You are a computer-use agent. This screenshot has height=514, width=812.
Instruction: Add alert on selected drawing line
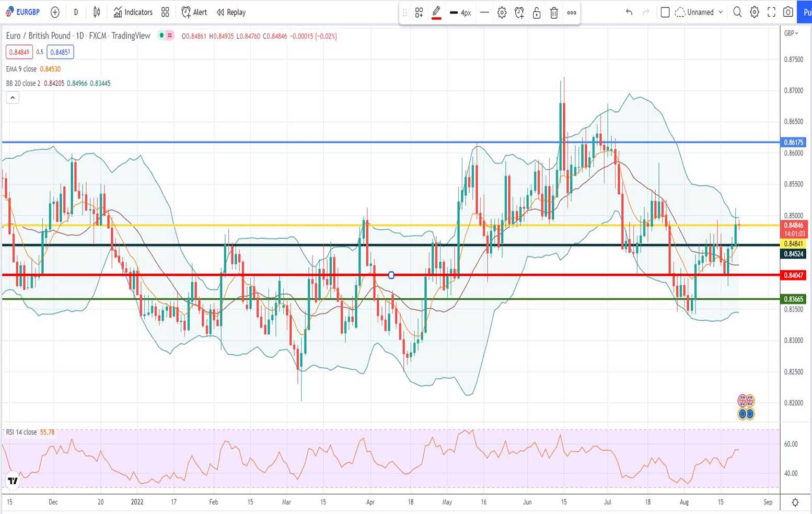coord(519,13)
